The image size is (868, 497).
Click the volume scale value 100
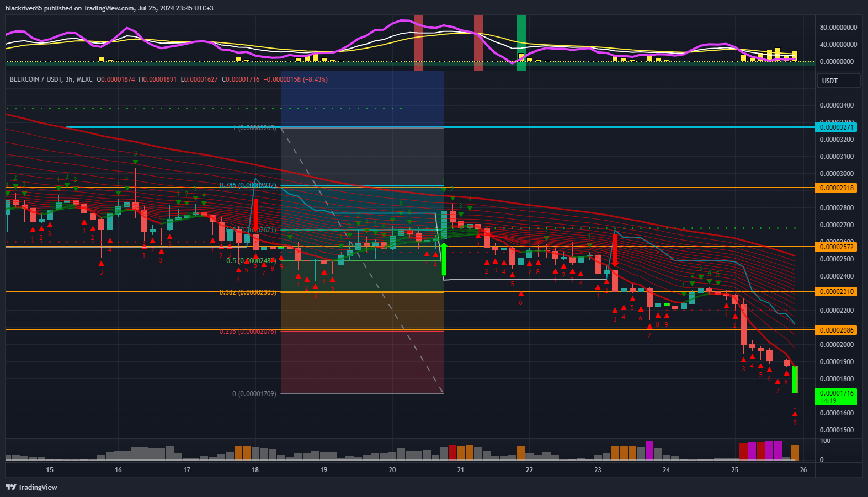pyautogui.click(x=825, y=441)
